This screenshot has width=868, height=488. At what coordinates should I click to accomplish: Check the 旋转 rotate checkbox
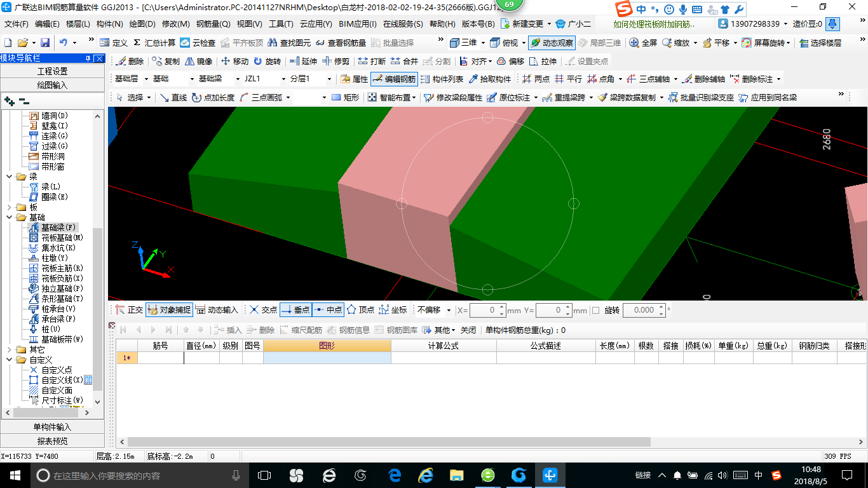pyautogui.click(x=595, y=310)
